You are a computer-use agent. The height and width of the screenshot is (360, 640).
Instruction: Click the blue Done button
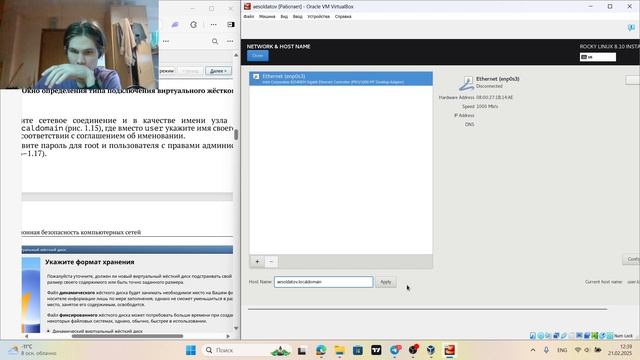tap(258, 56)
